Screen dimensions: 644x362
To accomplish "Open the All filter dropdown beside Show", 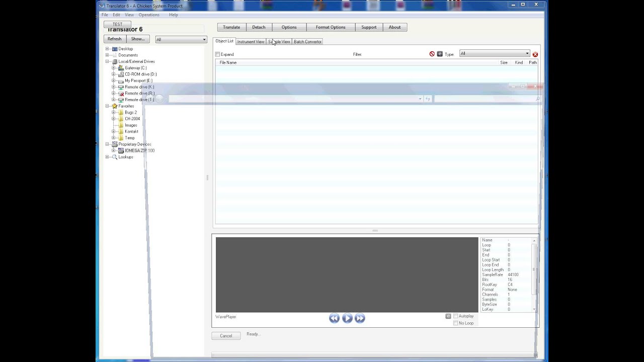I will [181, 39].
